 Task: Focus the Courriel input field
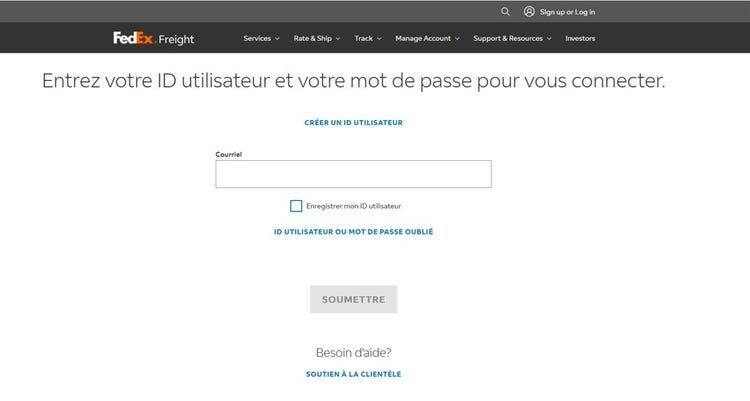tap(353, 174)
